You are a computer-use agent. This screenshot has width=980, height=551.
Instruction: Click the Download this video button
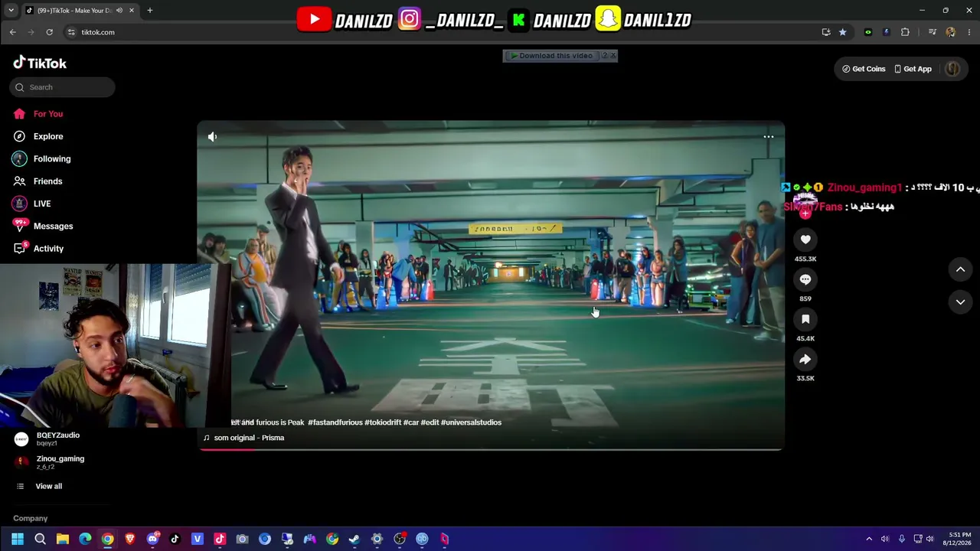click(551, 56)
